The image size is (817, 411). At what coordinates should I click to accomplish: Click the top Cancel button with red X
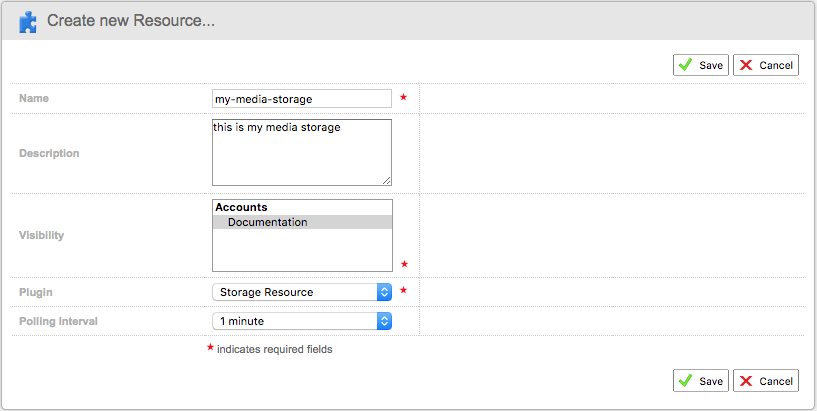[765, 65]
